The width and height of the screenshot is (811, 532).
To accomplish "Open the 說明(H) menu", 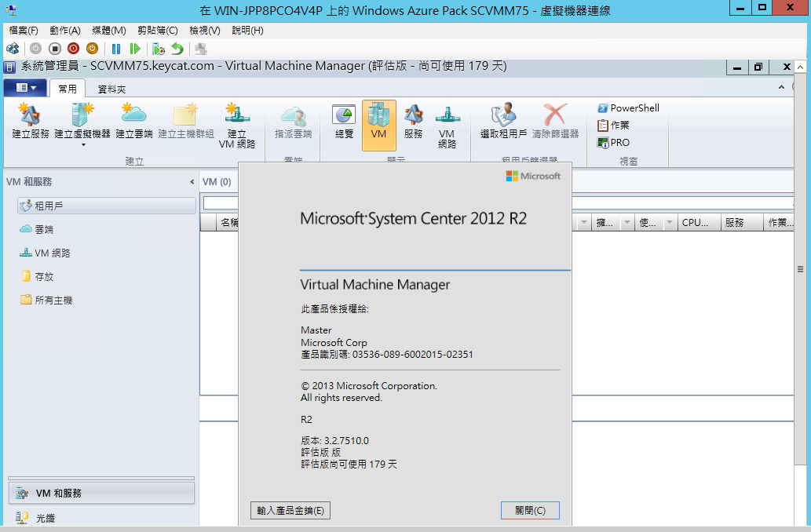I will click(247, 31).
